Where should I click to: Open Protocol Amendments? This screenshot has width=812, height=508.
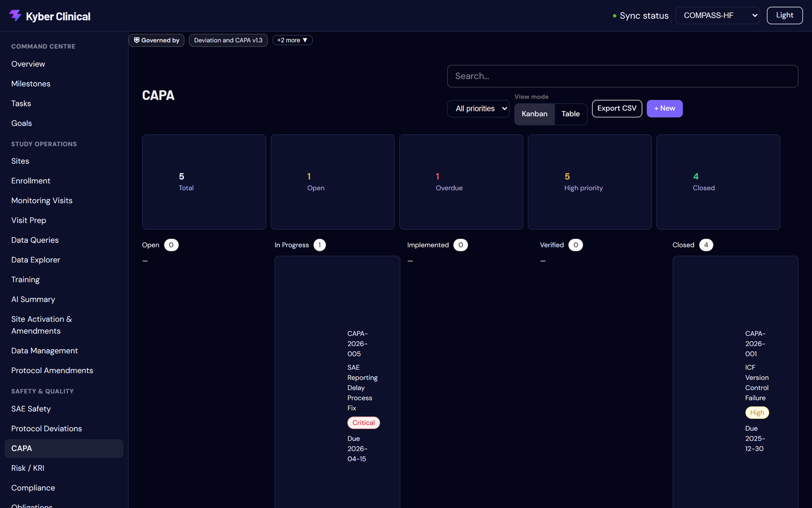(64, 371)
